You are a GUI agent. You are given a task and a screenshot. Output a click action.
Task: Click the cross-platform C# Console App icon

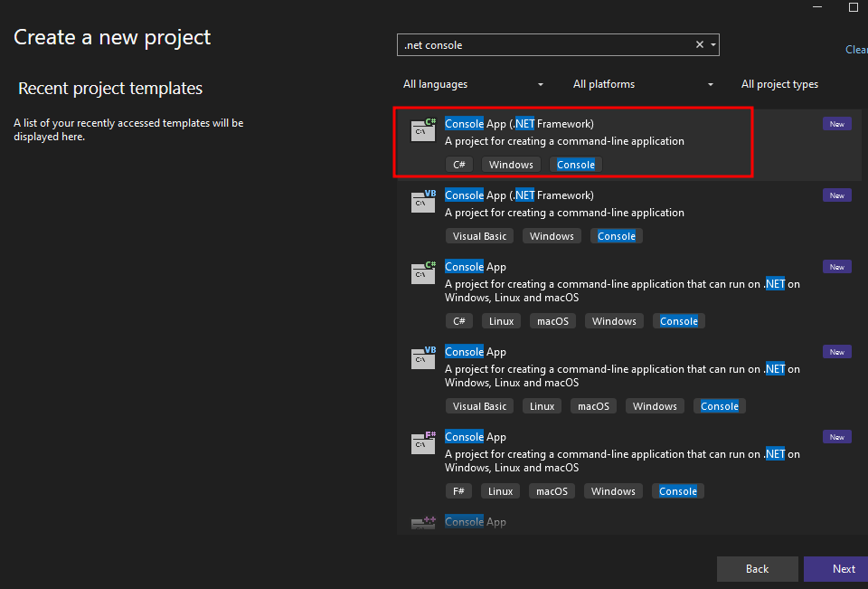pos(423,273)
